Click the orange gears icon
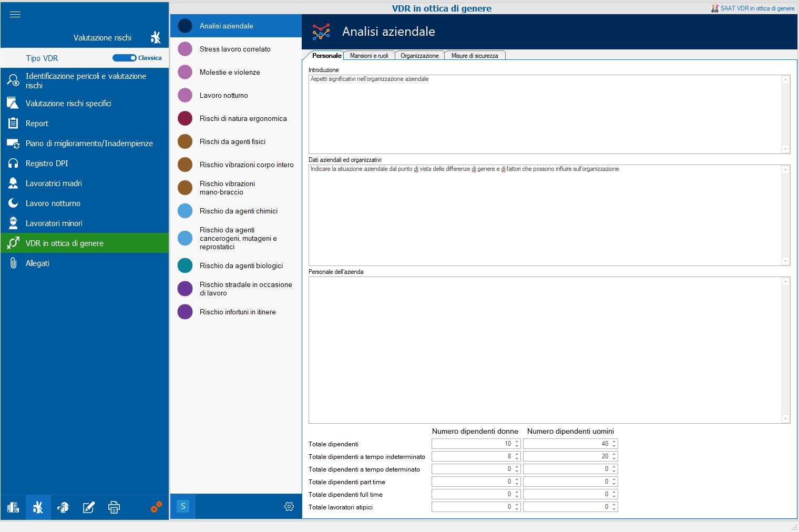The height and width of the screenshot is (532, 799). [156, 507]
